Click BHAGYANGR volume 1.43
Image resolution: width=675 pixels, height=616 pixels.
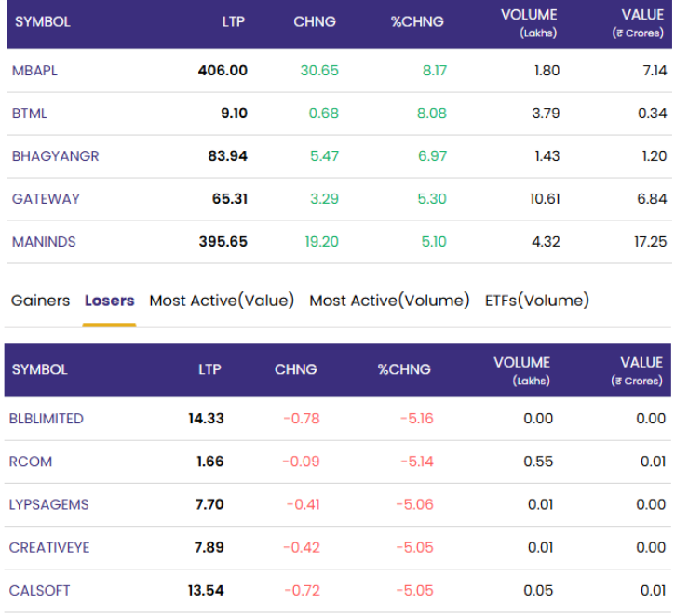coord(547,156)
